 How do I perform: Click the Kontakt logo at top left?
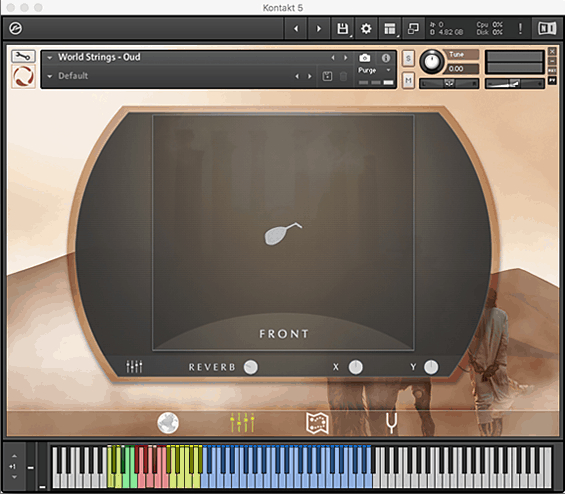tap(15, 28)
